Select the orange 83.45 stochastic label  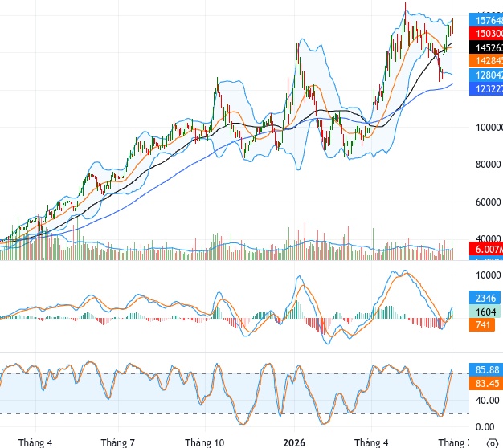486,383
